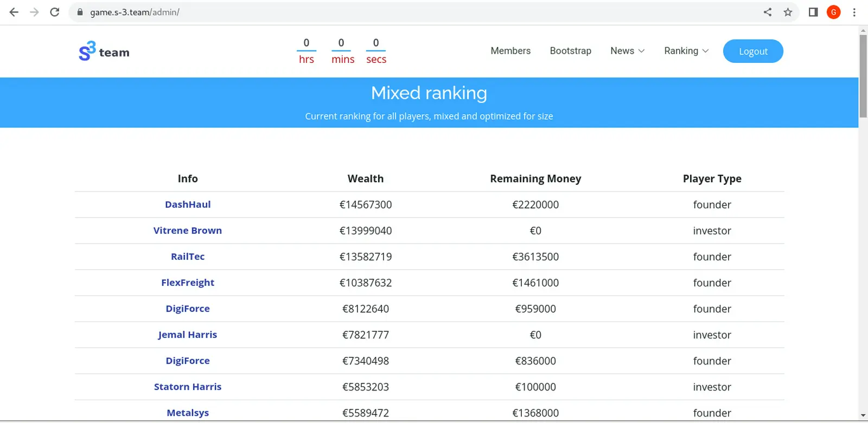Screen dimensions: 868x423
Task: Select Statorn Harris remaining money €100000
Action: click(535, 387)
